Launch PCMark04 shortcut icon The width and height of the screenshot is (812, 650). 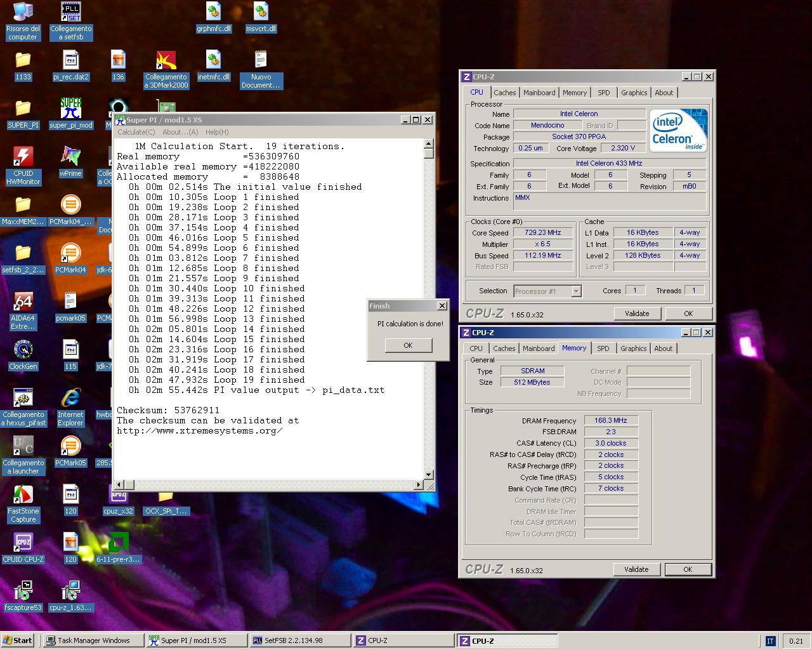point(70,253)
